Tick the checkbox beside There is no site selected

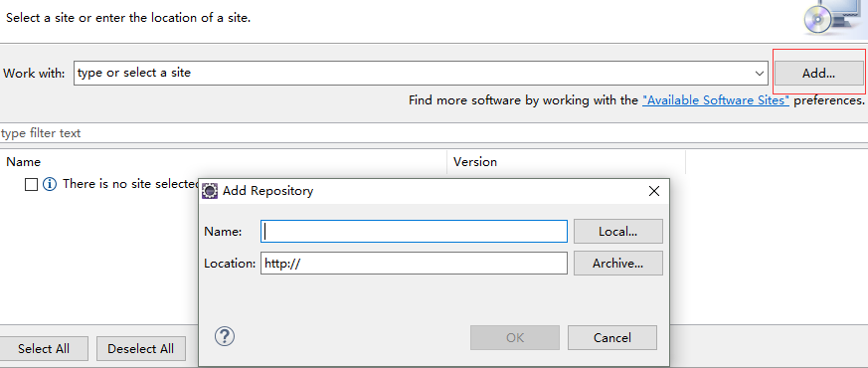click(x=32, y=184)
